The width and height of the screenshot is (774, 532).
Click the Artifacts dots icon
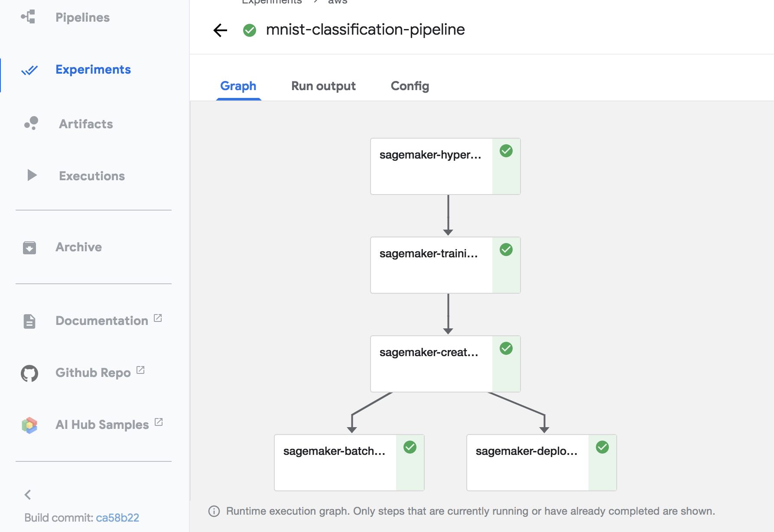[31, 123]
